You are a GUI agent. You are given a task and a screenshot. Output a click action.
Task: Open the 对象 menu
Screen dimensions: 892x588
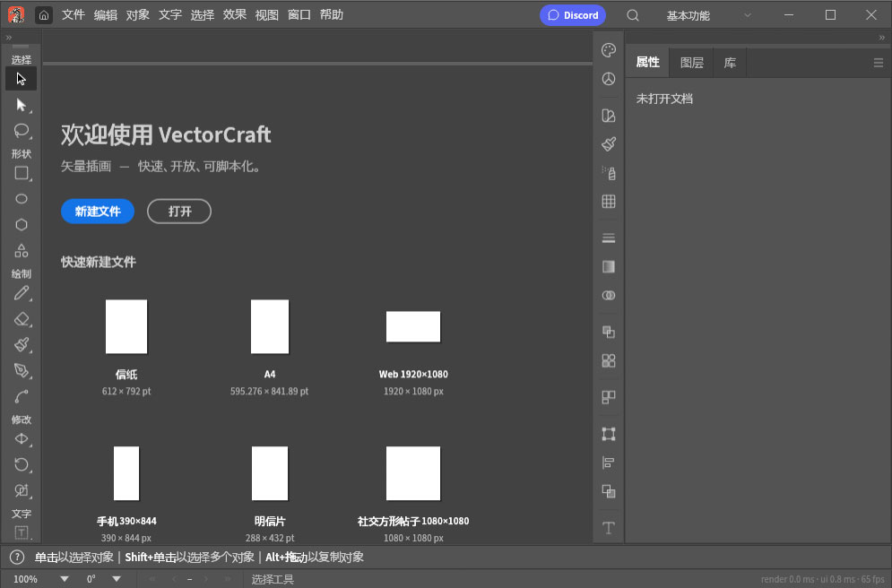coord(138,14)
